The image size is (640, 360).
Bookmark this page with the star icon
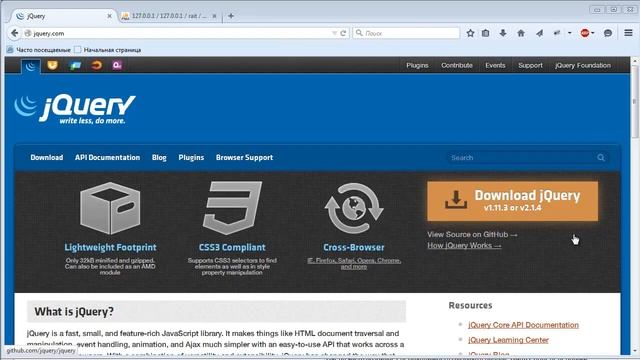pyautogui.click(x=470, y=33)
